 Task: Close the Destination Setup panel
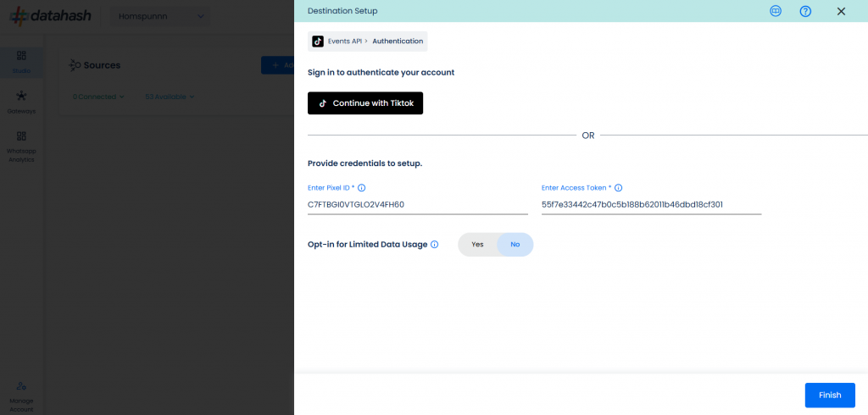(x=841, y=11)
